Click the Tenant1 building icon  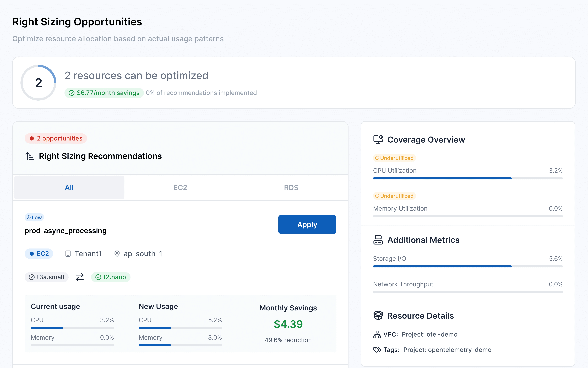pos(68,254)
